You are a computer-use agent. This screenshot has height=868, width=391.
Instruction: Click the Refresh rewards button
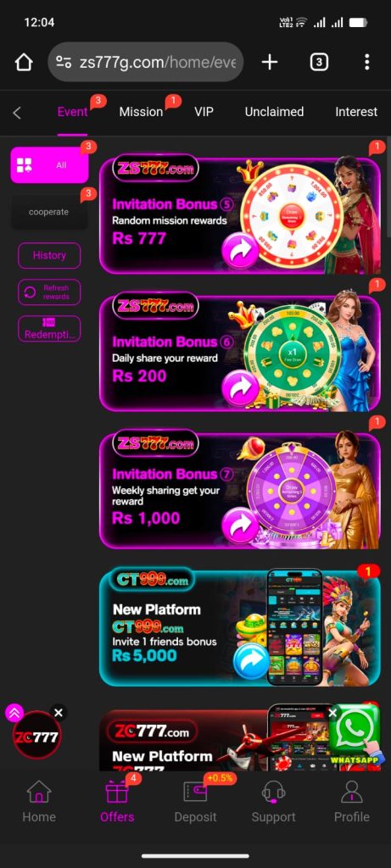49,292
